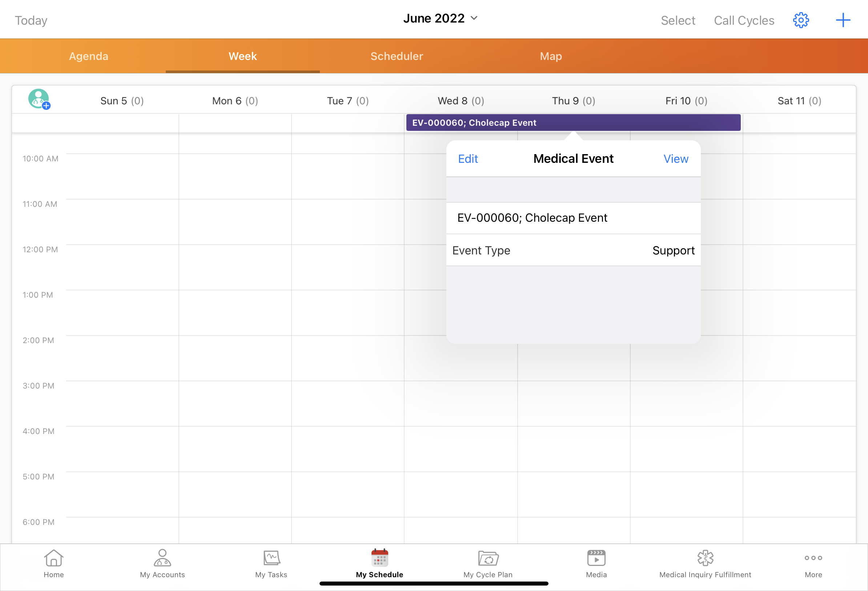Viewport: 868px width, 591px height.
Task: Click View in Medical Event popover
Action: 675,159
